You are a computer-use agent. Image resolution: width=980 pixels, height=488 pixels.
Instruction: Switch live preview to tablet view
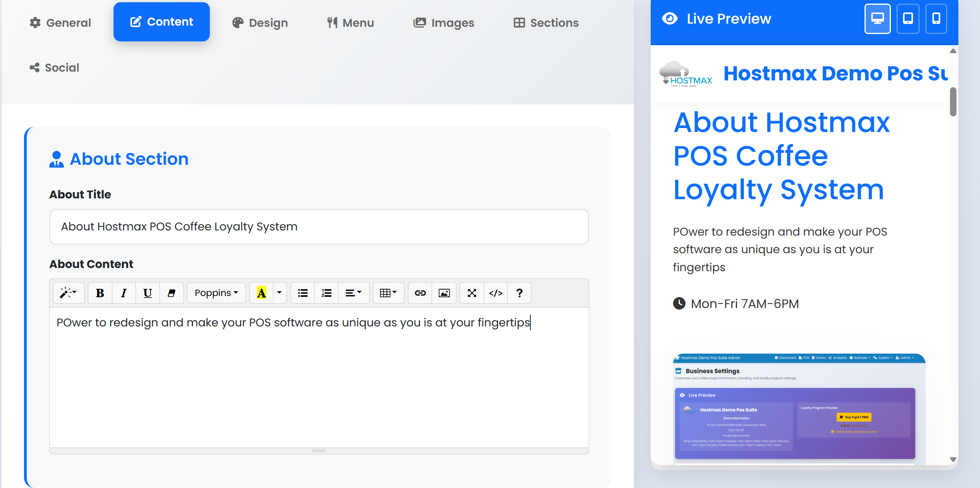coord(908,19)
